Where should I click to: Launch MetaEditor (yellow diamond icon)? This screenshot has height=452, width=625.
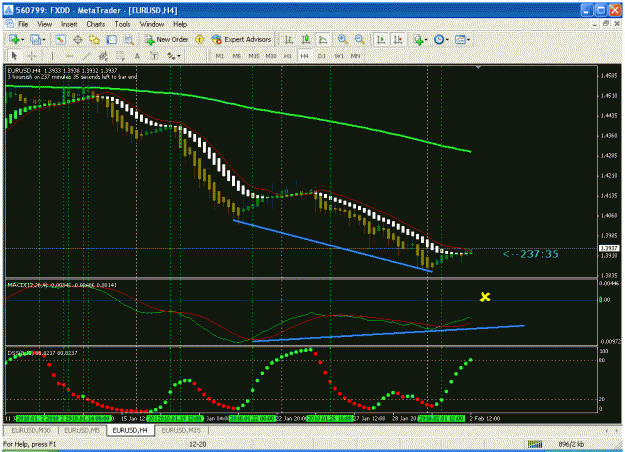point(200,39)
